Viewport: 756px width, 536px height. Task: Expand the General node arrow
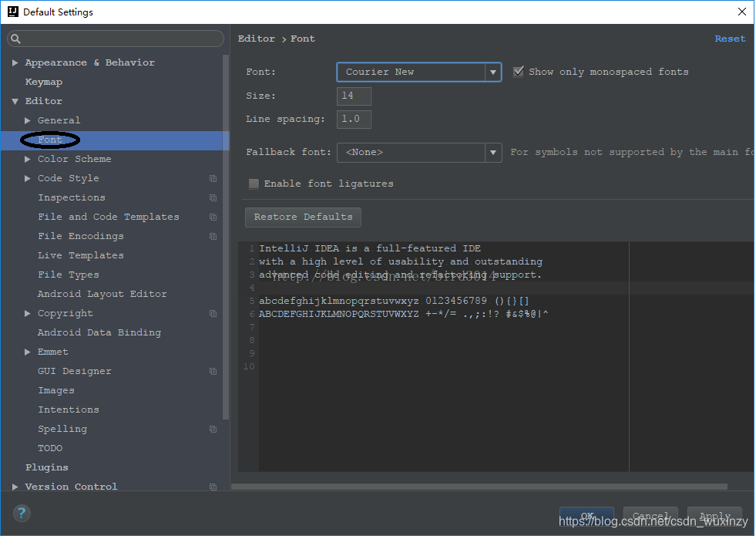28,120
